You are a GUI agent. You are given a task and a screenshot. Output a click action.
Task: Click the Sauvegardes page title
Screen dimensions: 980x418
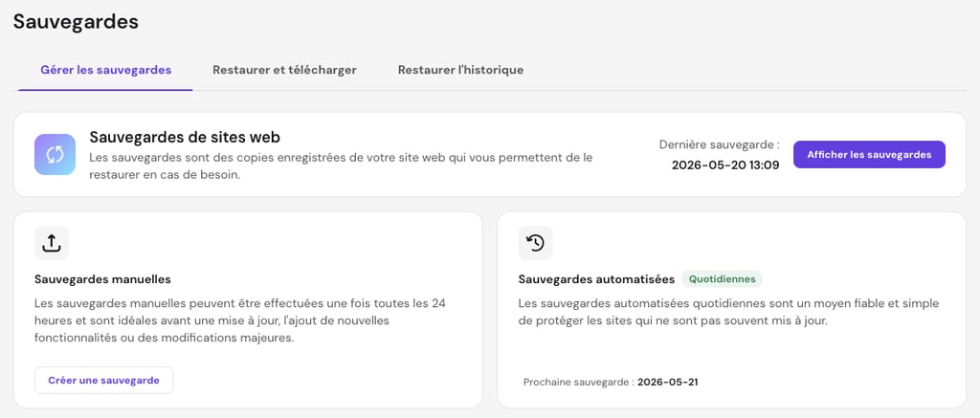pyautogui.click(x=76, y=22)
